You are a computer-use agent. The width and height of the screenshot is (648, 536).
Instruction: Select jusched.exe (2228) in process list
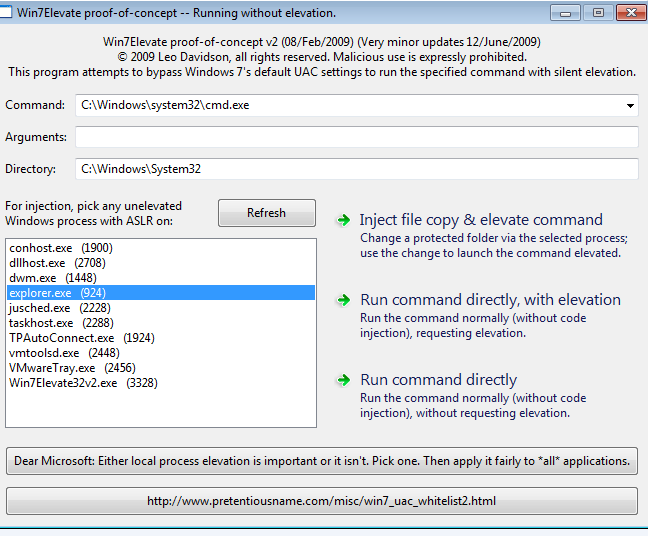pos(161,308)
